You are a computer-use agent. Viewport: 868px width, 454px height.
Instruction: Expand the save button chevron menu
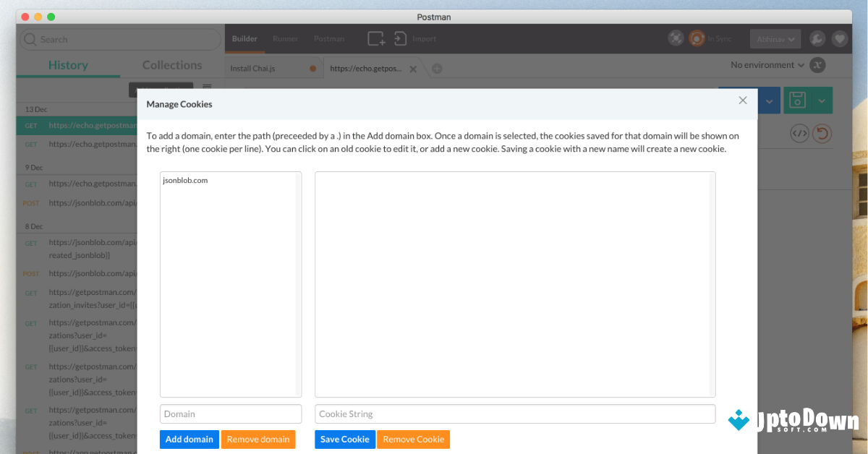[x=822, y=100]
